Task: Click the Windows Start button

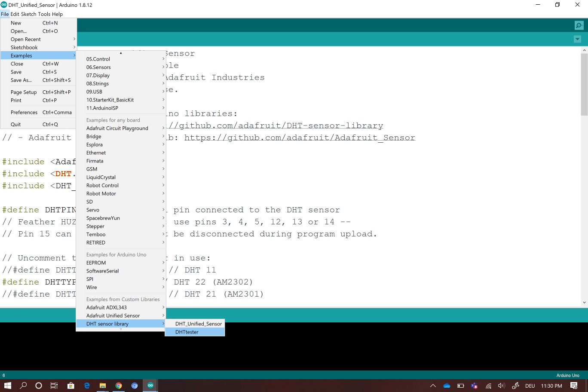Action: 8,386
